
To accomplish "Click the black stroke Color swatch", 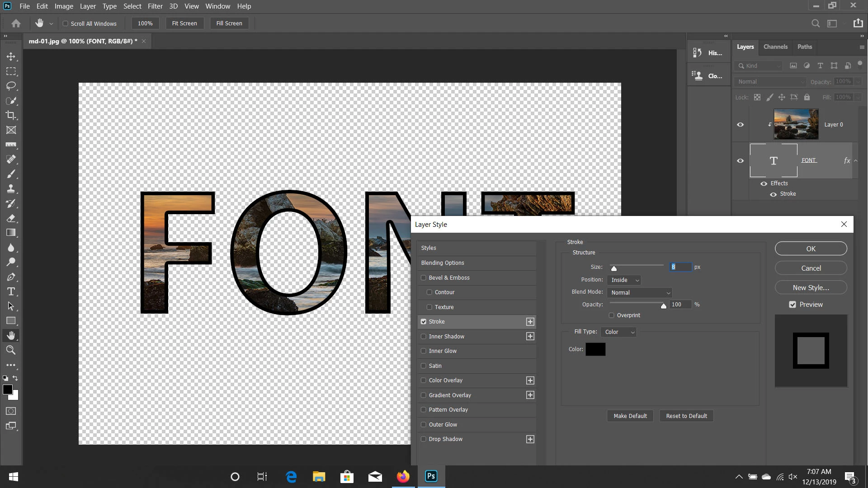I will click(595, 349).
